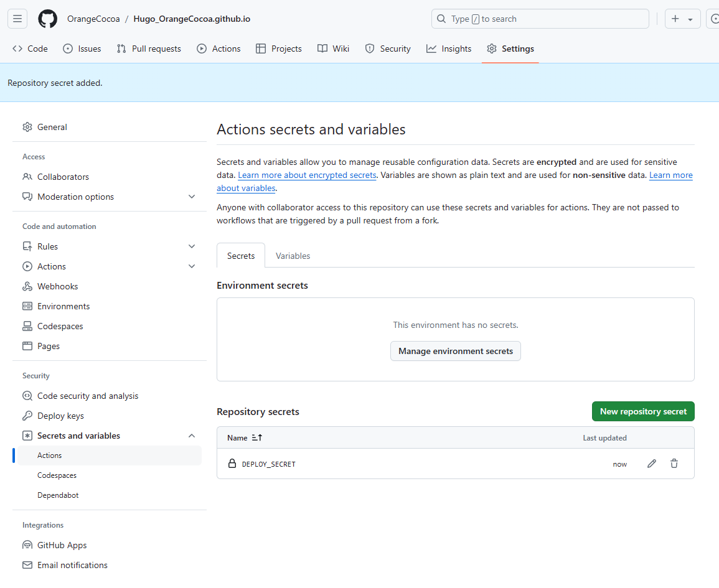Image resolution: width=719 pixels, height=588 pixels.
Task: Click the Last updated column header
Action: (x=604, y=437)
